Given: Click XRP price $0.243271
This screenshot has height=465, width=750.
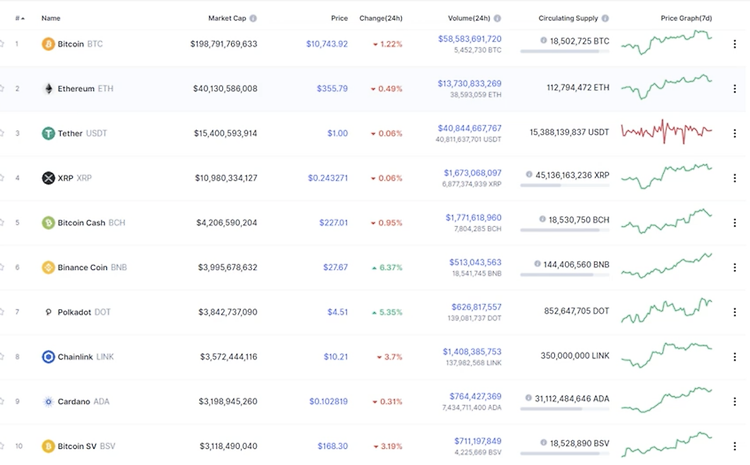Looking at the screenshot, I should tap(328, 178).
